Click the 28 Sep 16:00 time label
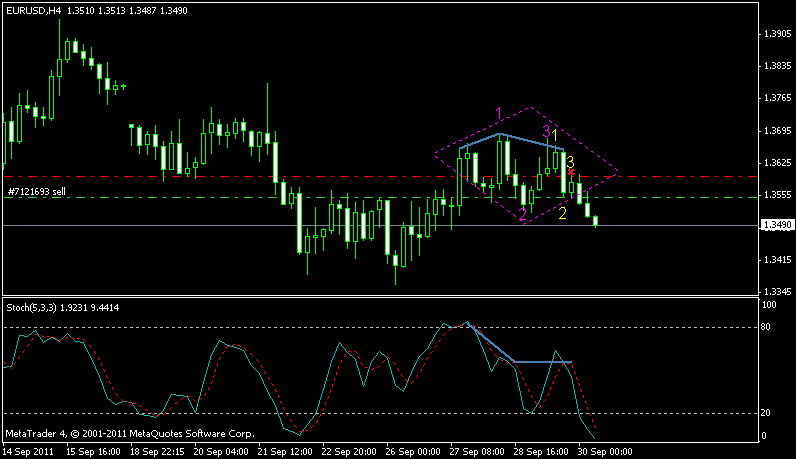The width and height of the screenshot is (796, 459). click(541, 451)
